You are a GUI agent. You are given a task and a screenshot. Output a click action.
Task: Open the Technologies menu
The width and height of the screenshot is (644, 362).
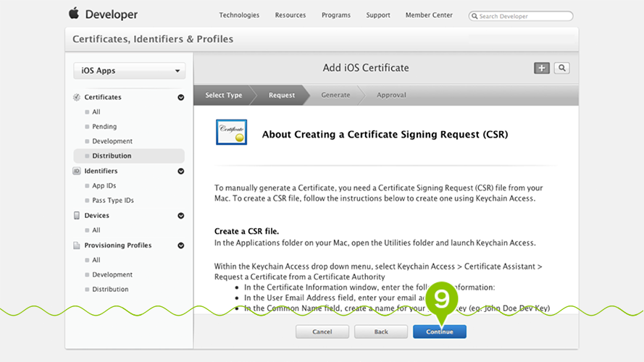pyautogui.click(x=239, y=15)
